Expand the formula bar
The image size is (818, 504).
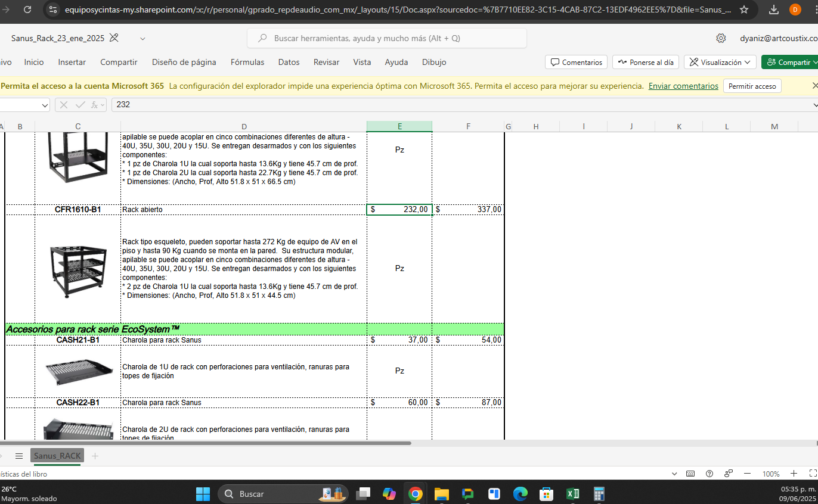[x=814, y=105]
